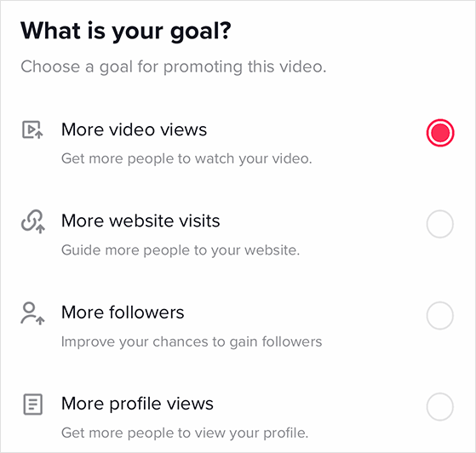
Task: Click the followers person icon
Action: pos(32,313)
